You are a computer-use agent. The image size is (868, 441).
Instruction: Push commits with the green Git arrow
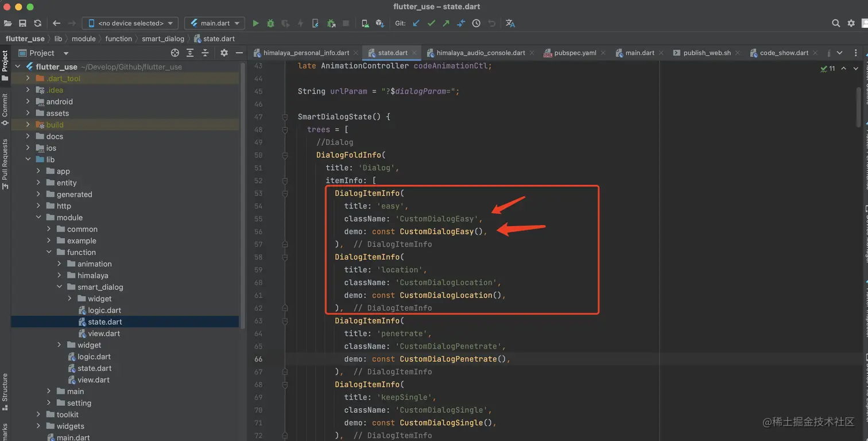446,23
